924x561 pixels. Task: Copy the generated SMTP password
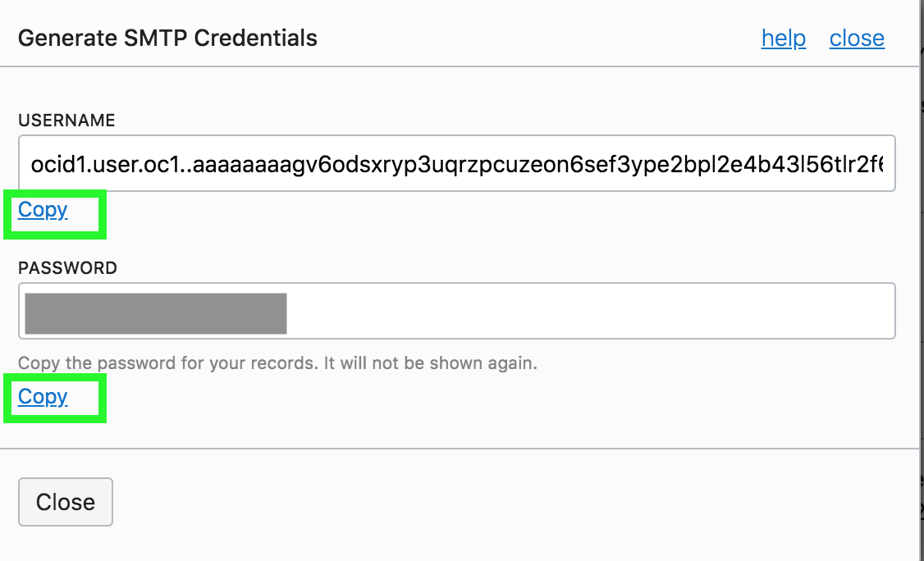pyautogui.click(x=43, y=397)
